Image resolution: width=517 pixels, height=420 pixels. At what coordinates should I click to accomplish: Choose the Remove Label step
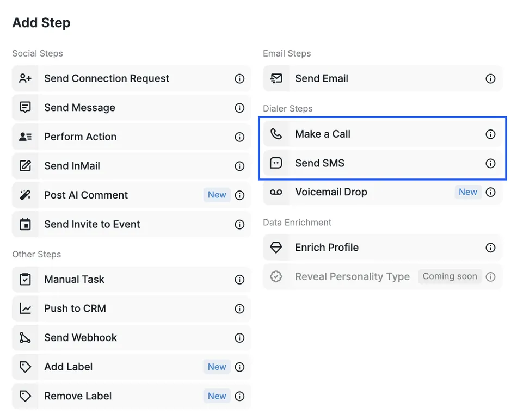tap(131, 396)
